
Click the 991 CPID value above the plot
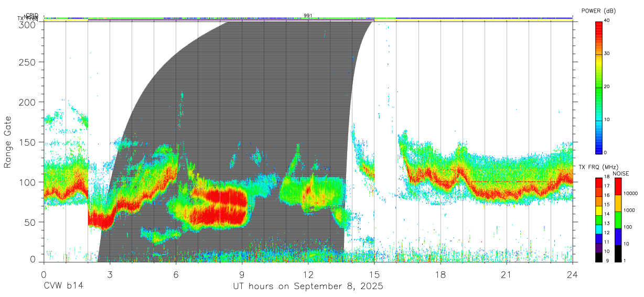308,15
